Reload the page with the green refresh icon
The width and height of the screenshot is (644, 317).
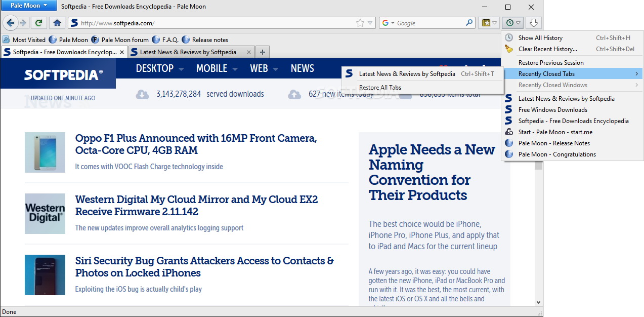(38, 23)
